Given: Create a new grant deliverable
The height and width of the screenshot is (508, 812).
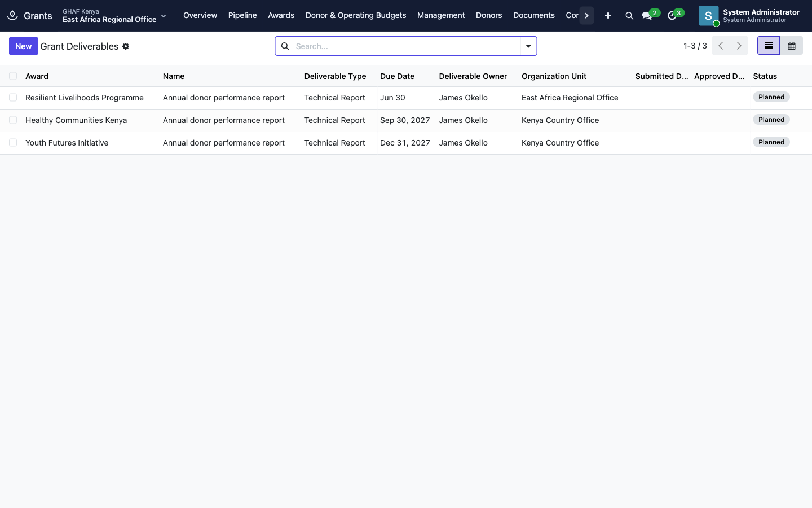Looking at the screenshot, I should coord(24,46).
